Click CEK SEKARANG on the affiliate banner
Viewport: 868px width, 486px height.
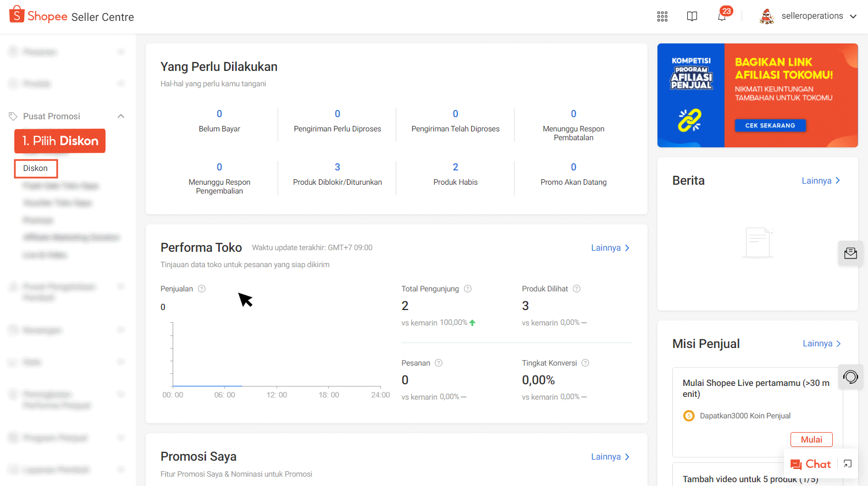pyautogui.click(x=770, y=125)
